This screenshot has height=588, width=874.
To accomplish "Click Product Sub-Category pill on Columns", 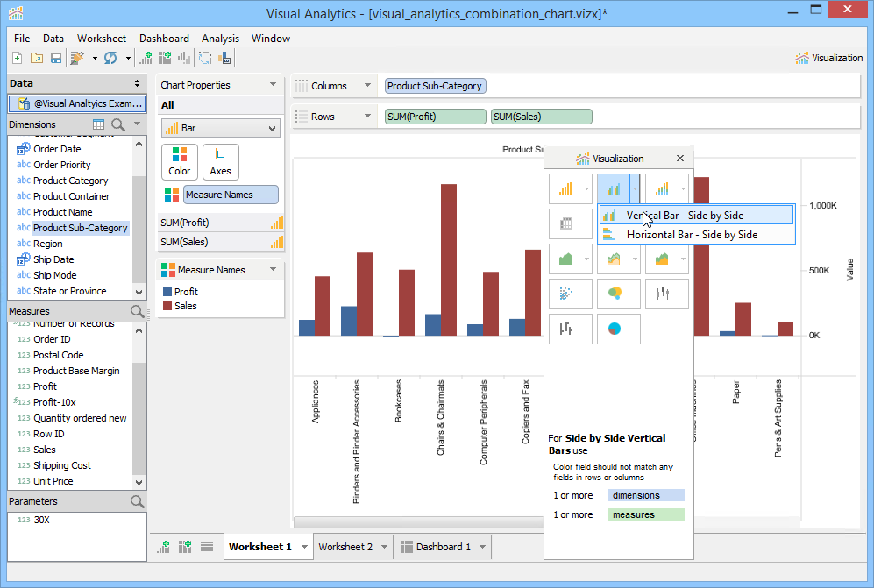I will click(436, 86).
